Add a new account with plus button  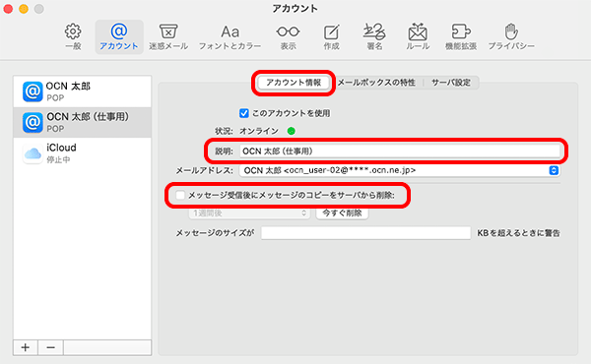pos(26,347)
